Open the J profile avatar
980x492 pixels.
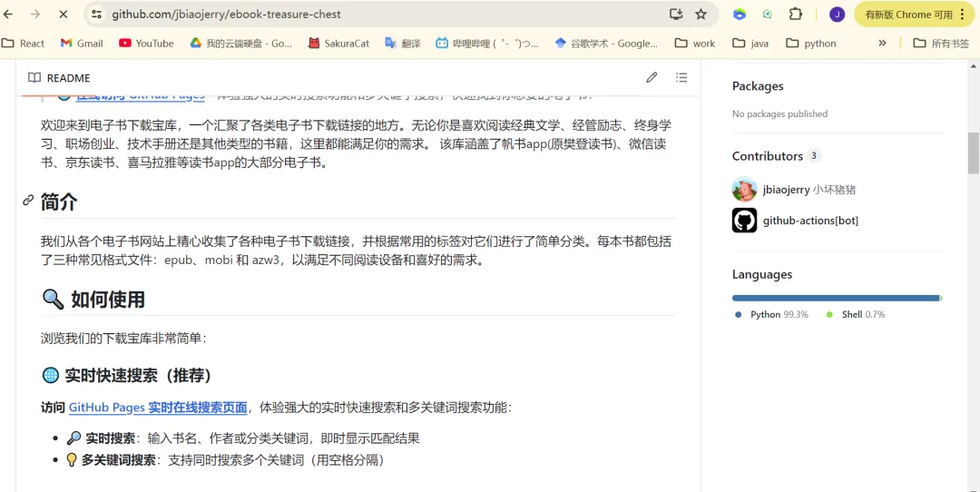click(x=837, y=15)
